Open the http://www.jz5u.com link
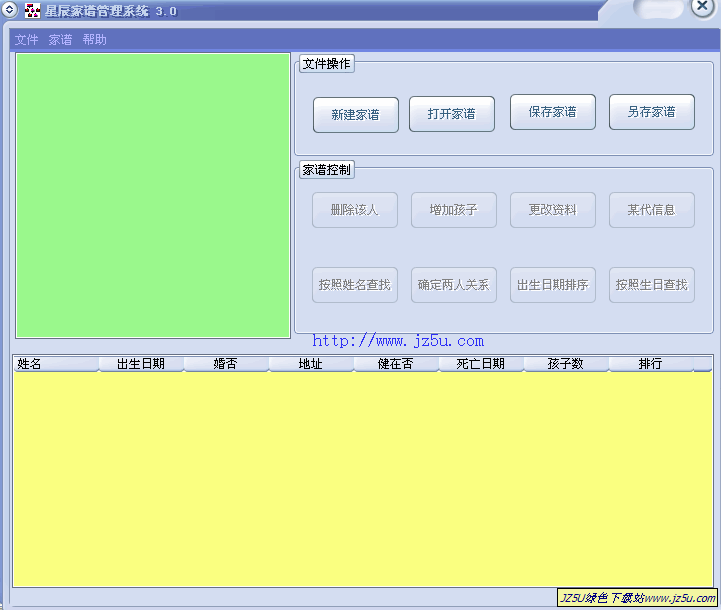 click(x=398, y=341)
